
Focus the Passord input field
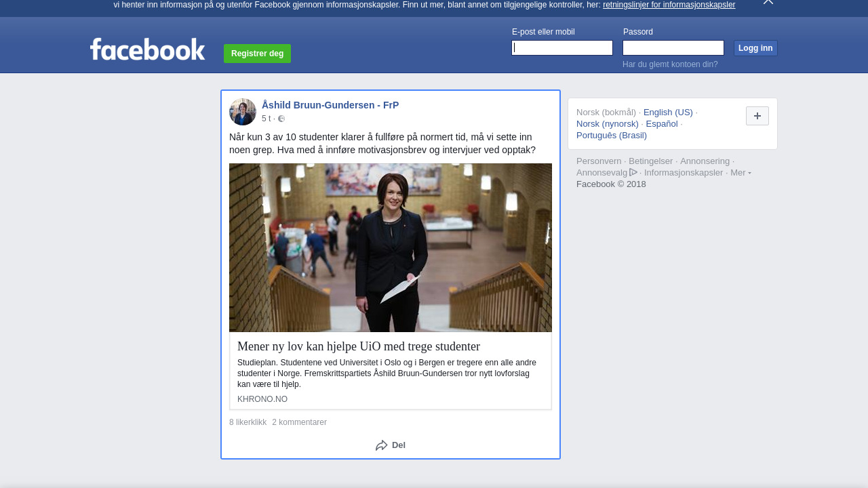tap(673, 47)
